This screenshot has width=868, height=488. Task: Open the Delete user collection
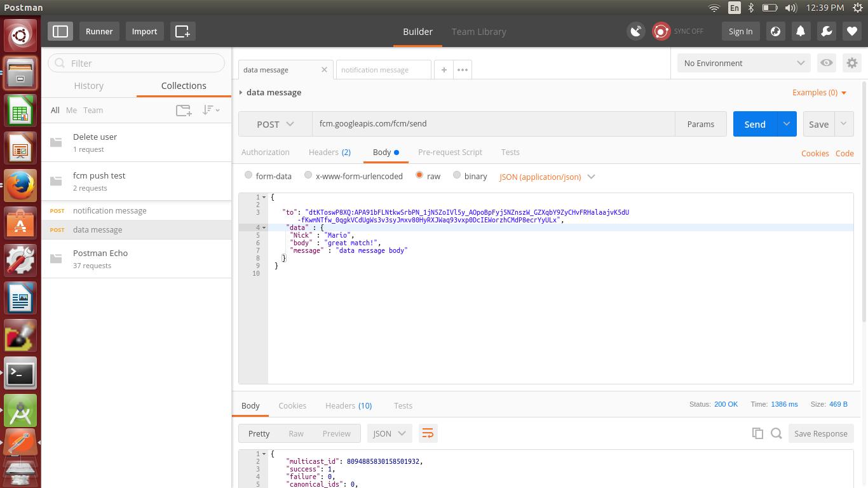(136, 142)
